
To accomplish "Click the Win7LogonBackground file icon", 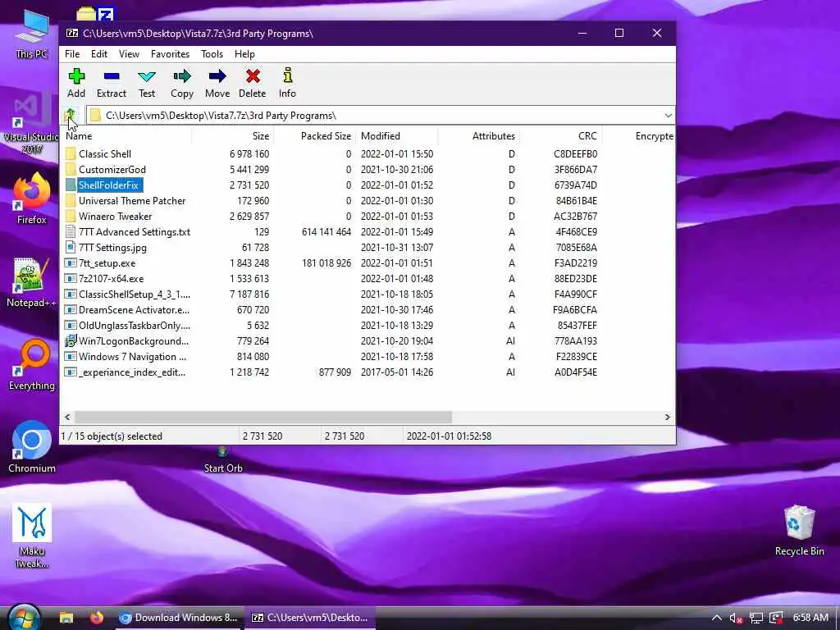I will click(71, 340).
